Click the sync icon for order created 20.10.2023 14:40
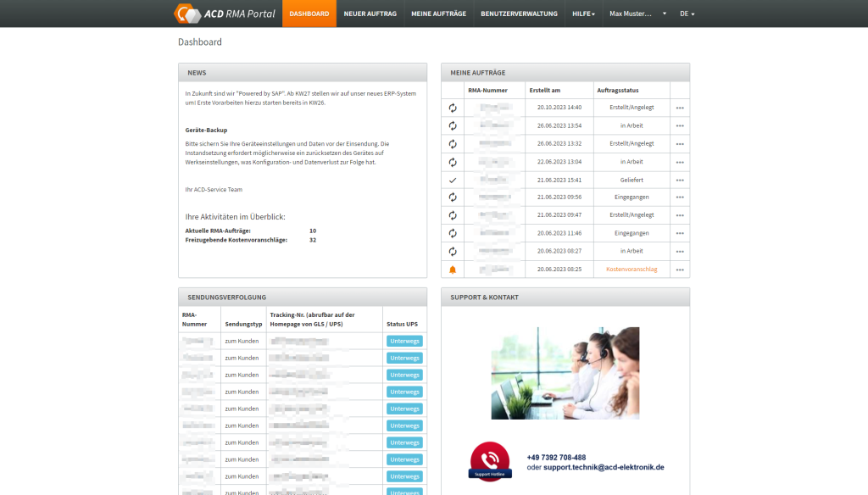 click(x=453, y=108)
